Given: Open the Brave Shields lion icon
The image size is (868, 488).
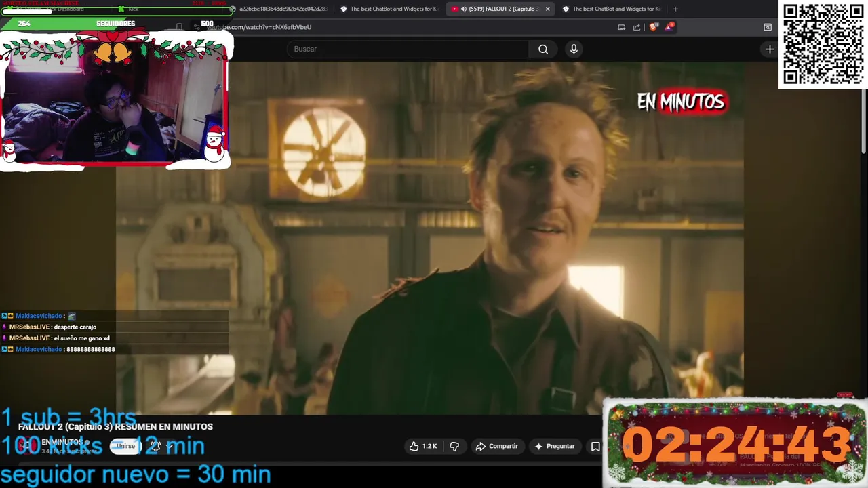Looking at the screenshot, I should (x=653, y=27).
